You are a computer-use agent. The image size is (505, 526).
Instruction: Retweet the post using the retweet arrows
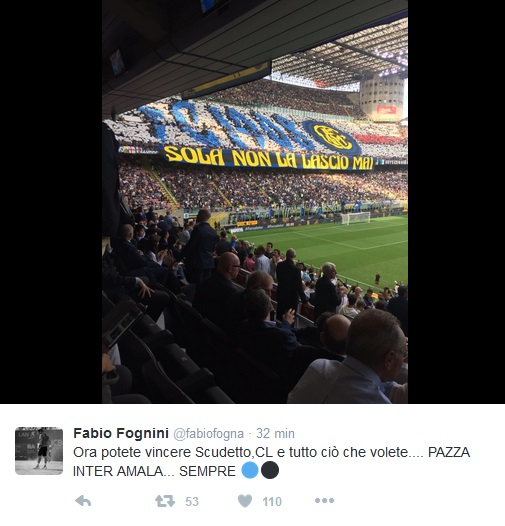[x=165, y=501]
